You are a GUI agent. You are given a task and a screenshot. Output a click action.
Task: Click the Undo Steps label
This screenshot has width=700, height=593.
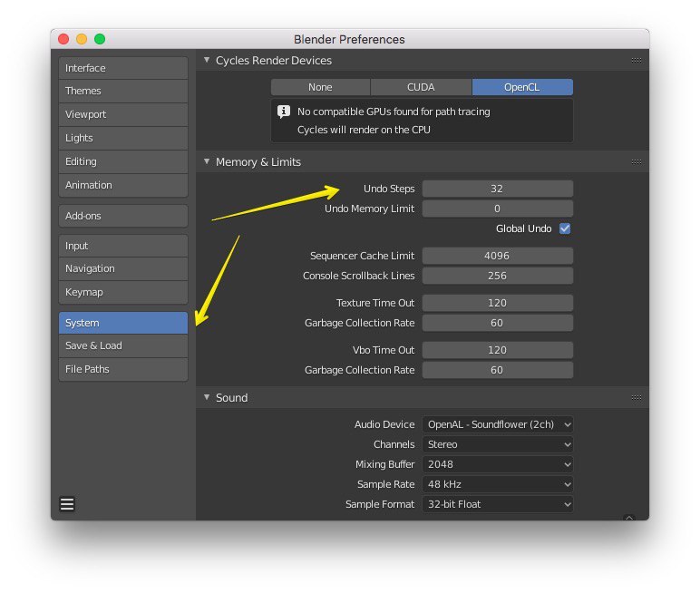[x=389, y=189]
